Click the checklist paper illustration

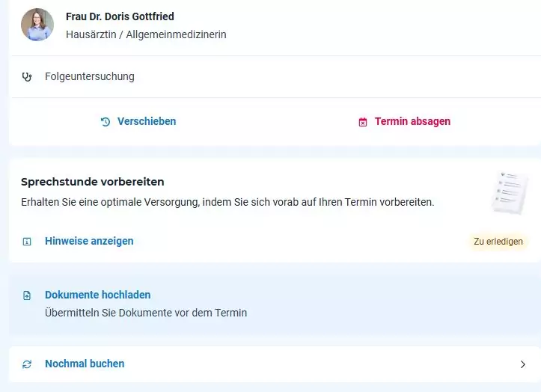510,192
